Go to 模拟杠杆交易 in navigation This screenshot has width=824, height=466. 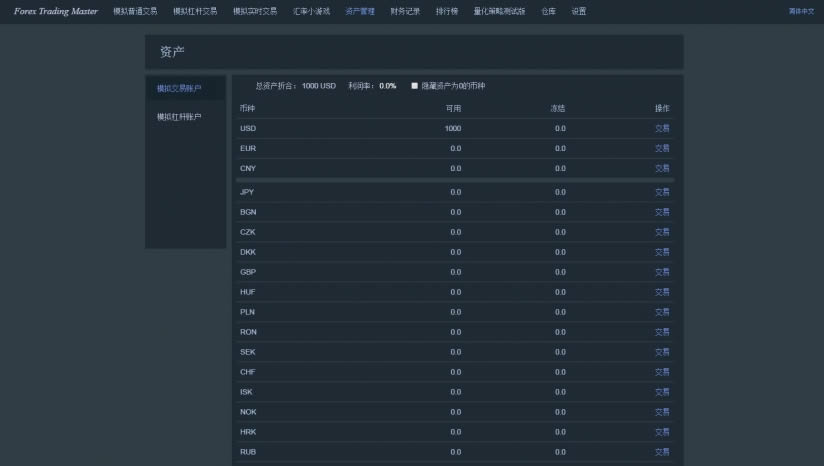195,11
